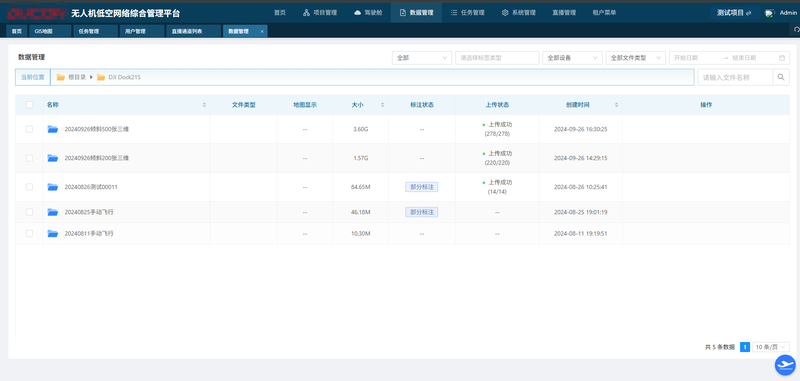Screen dimensions: 800x381
Task: Open the 请选择标签类型 dropdown
Action: [x=497, y=58]
